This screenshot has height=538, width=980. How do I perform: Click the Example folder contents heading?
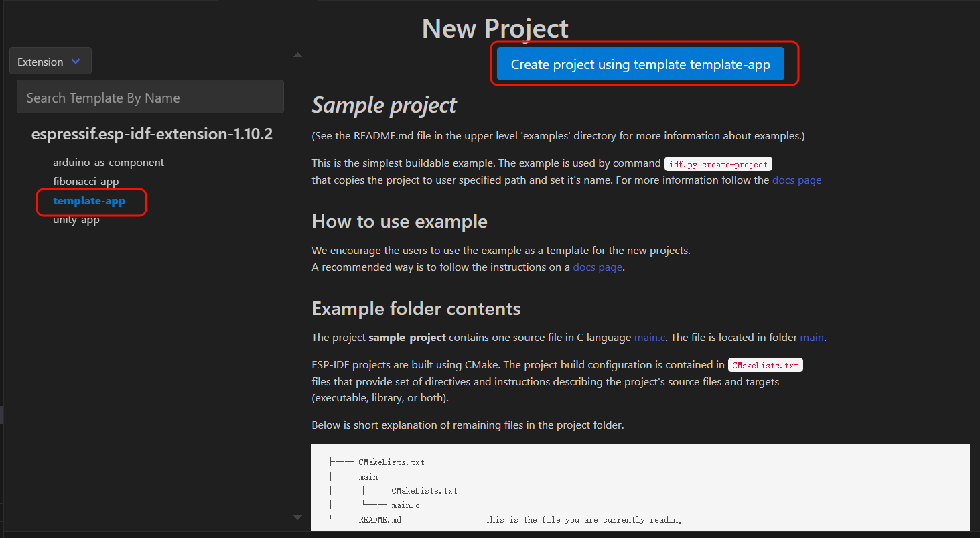416,309
